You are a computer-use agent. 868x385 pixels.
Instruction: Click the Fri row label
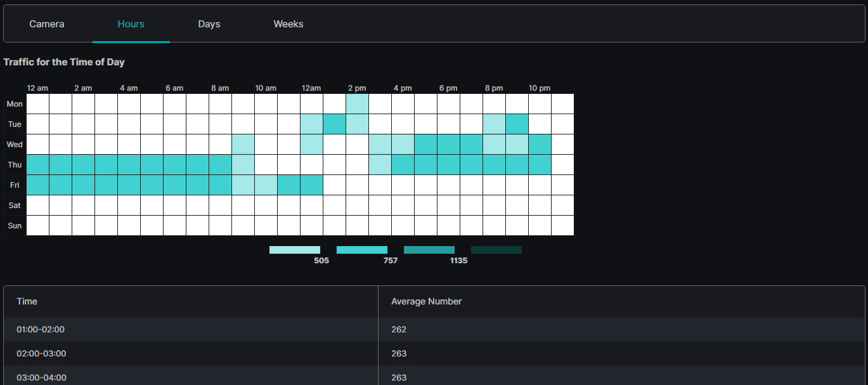(15, 185)
